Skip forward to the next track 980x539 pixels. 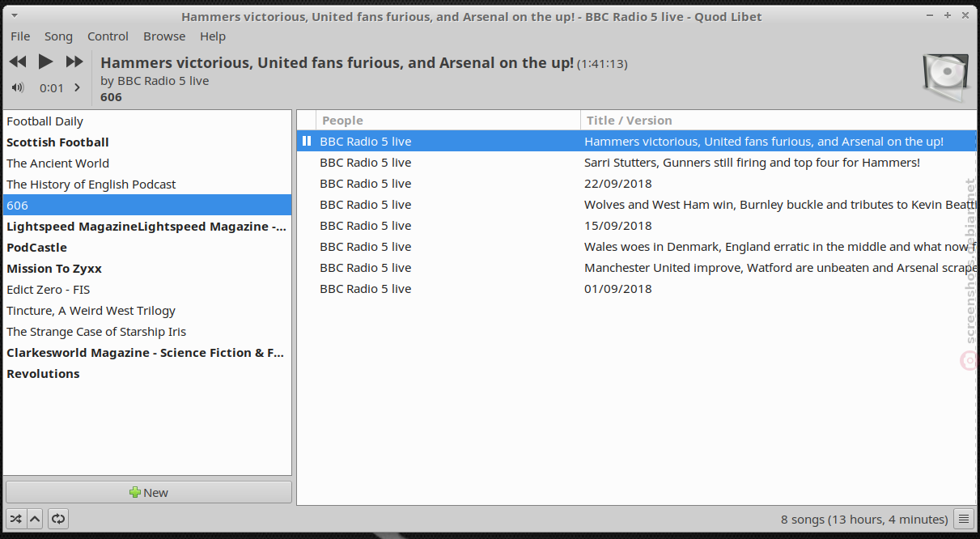coord(74,62)
